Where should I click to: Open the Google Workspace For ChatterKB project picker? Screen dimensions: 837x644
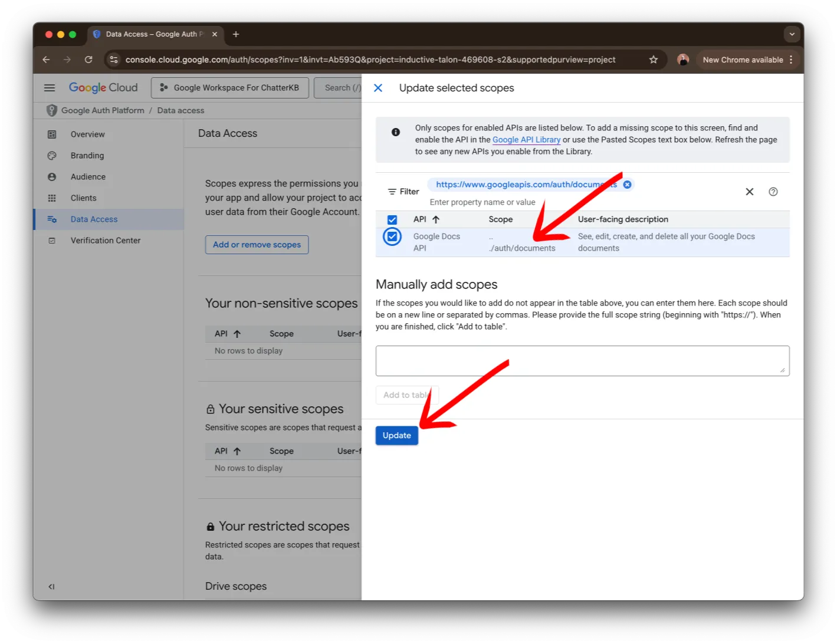coord(230,88)
